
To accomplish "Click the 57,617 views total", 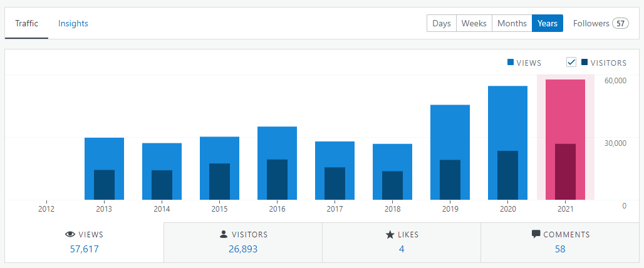I will pos(84,249).
